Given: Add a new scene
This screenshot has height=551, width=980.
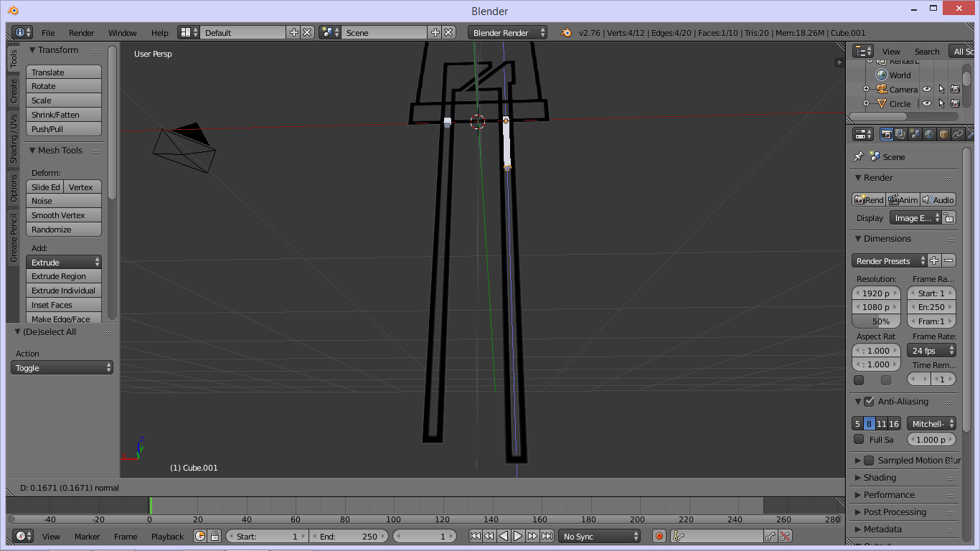Looking at the screenshot, I should (435, 32).
